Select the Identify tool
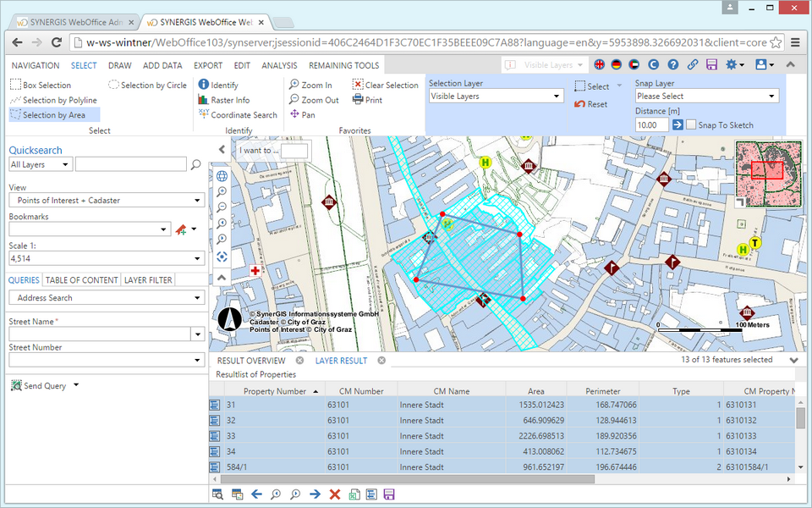Image resolution: width=812 pixels, height=508 pixels. [218, 85]
